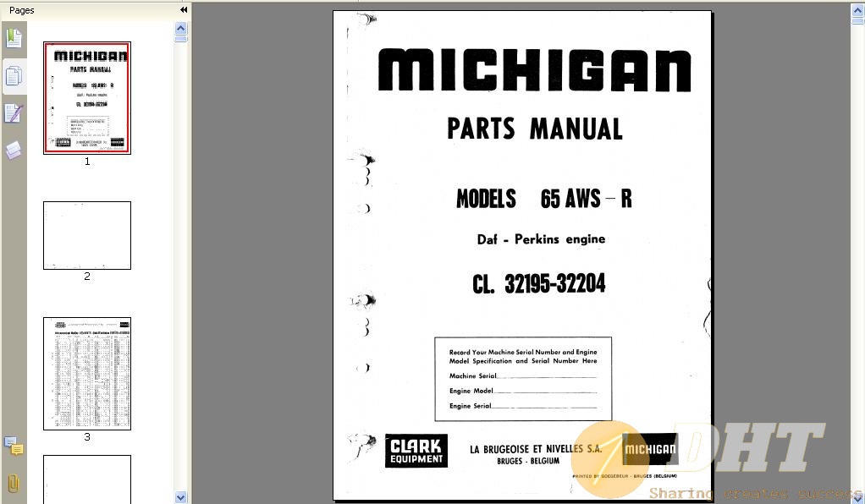Image resolution: width=865 pixels, height=504 pixels.
Task: Click page label '2' under second thumbnail
Action: [87, 277]
